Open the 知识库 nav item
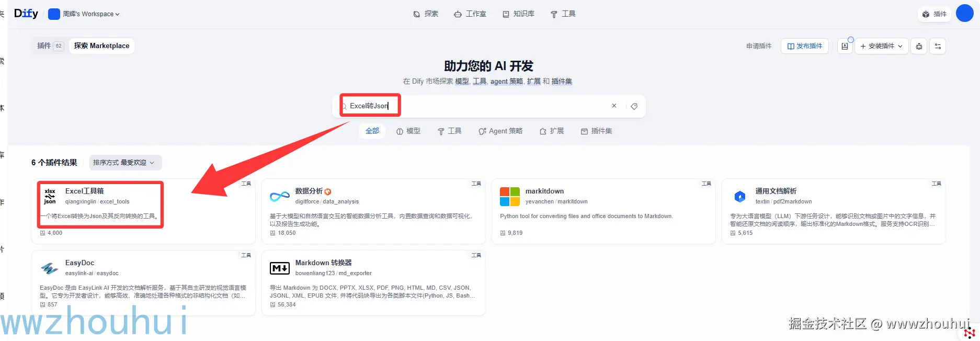This screenshot has width=980, height=341. [x=518, y=14]
